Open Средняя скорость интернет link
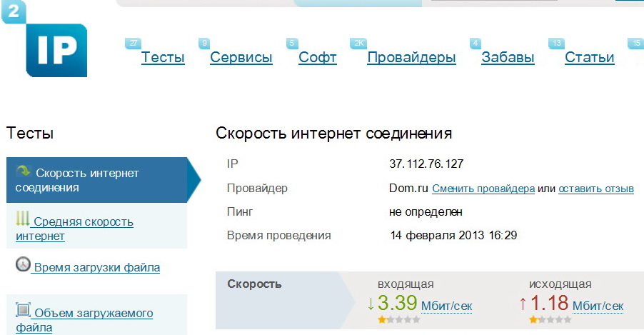This screenshot has height=335, width=644. click(75, 229)
